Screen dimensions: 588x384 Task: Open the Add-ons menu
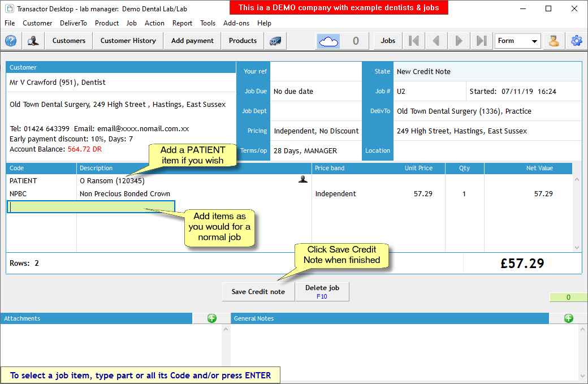236,23
